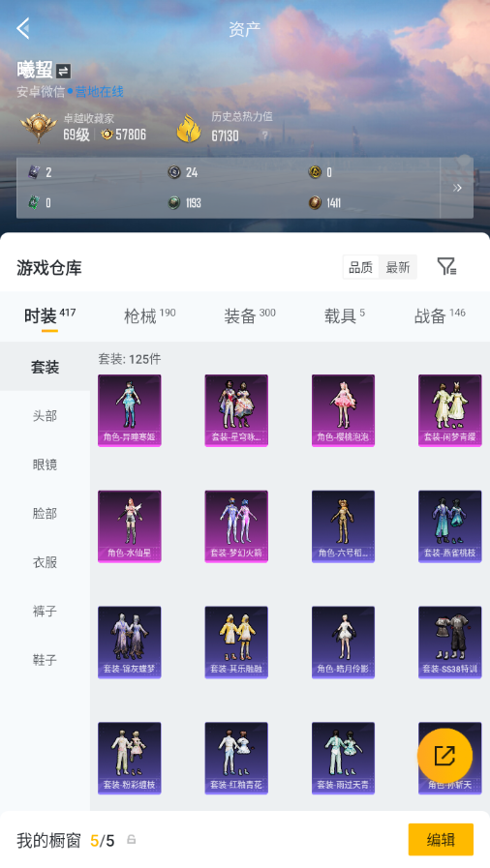This screenshot has width=490, height=868.
Task: Open the 套装-红釉青花 outfit card
Action: click(x=236, y=758)
